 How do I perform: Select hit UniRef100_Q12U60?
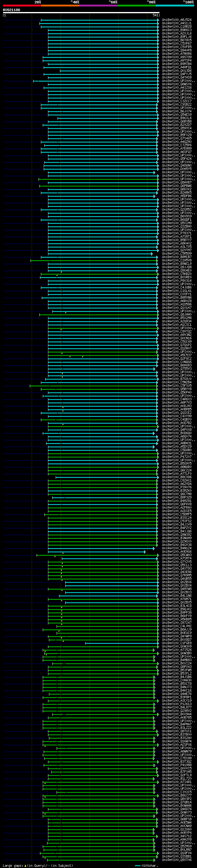(177, 829)
